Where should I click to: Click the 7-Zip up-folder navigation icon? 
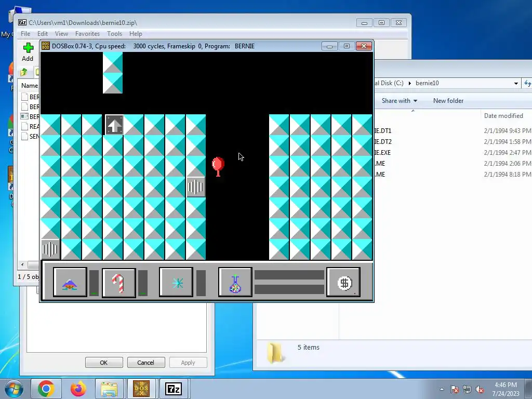click(24, 72)
